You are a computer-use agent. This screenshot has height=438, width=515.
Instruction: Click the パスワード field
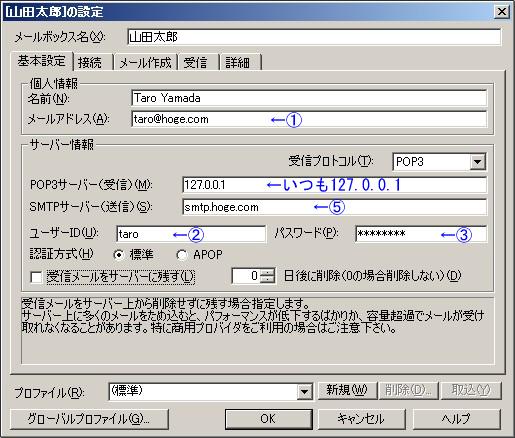[421, 234]
